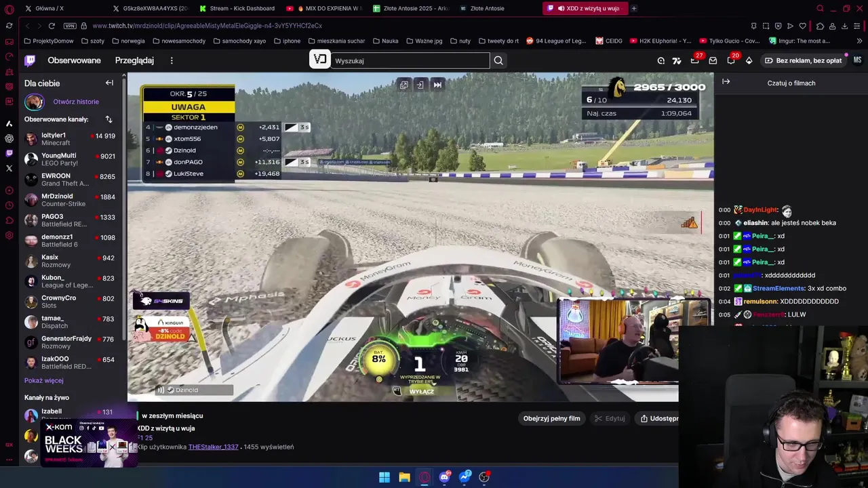Screen dimensions: 868x488
Task: Open the nowesamochody bookmark folder
Action: (178, 41)
